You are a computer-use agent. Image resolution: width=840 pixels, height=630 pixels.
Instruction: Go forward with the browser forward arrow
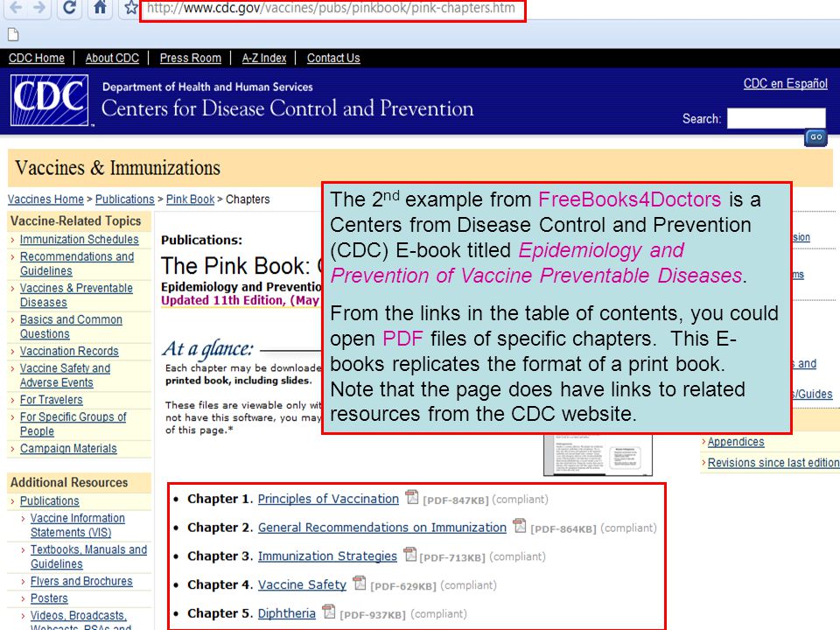pos(38,8)
